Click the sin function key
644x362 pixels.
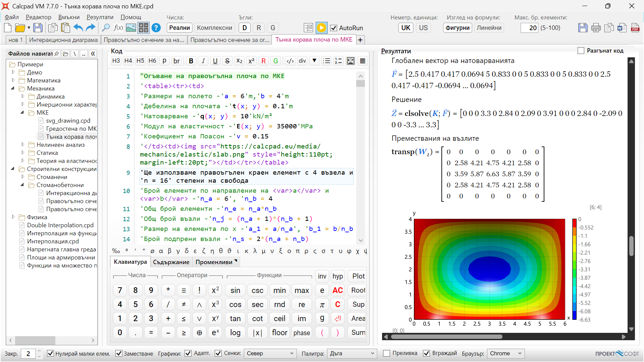[x=235, y=290]
